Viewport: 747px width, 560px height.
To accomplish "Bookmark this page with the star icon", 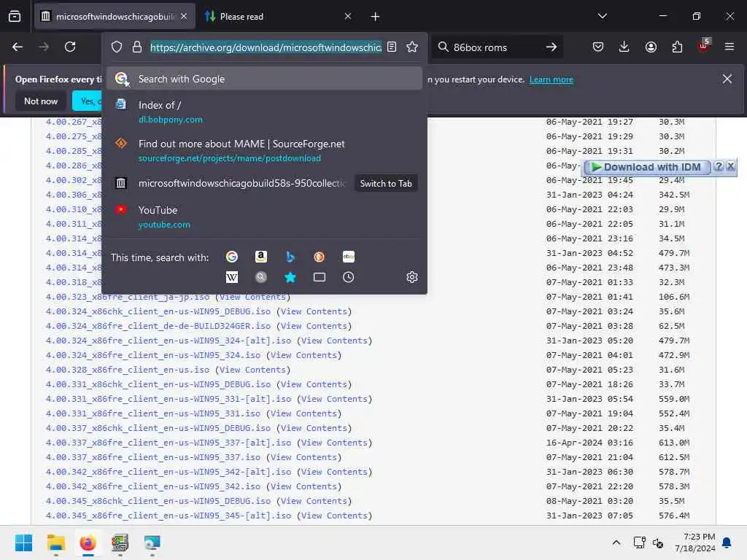I will (x=412, y=47).
